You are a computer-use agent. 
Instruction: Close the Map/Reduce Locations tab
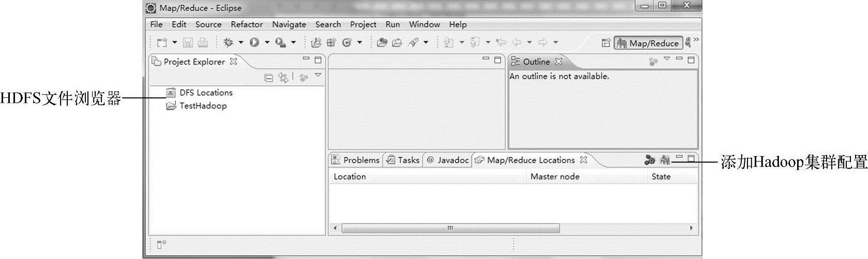(x=583, y=160)
